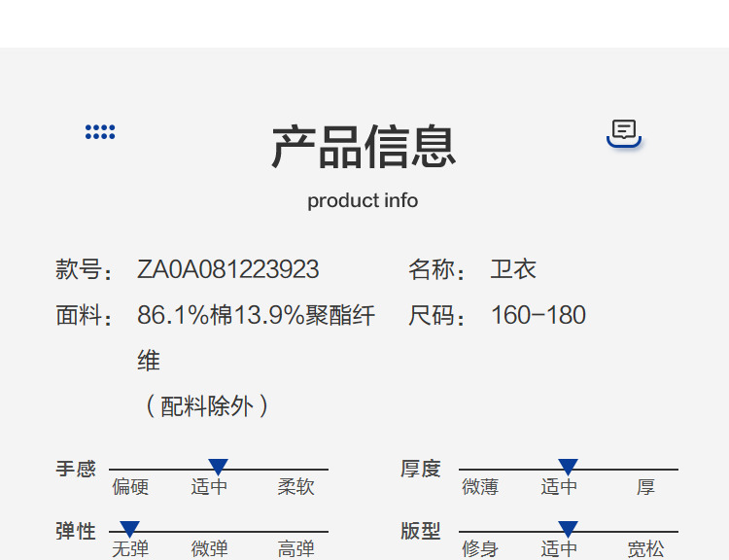Pick 高弹 on the 弹性 scale
This screenshot has width=729, height=560.
pyautogui.click(x=296, y=549)
